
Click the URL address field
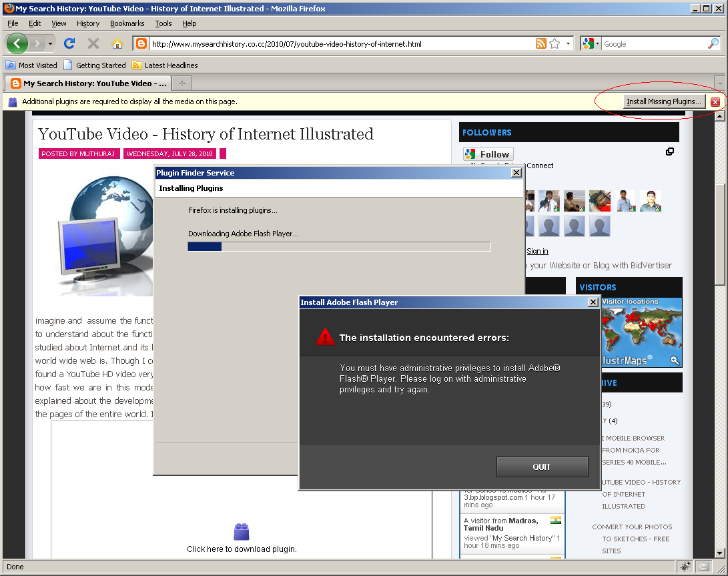click(341, 43)
